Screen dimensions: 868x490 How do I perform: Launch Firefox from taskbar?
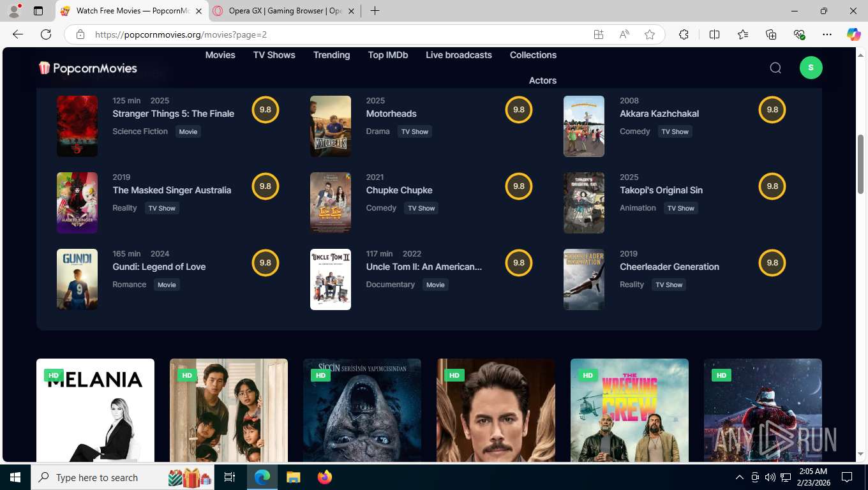[325, 477]
